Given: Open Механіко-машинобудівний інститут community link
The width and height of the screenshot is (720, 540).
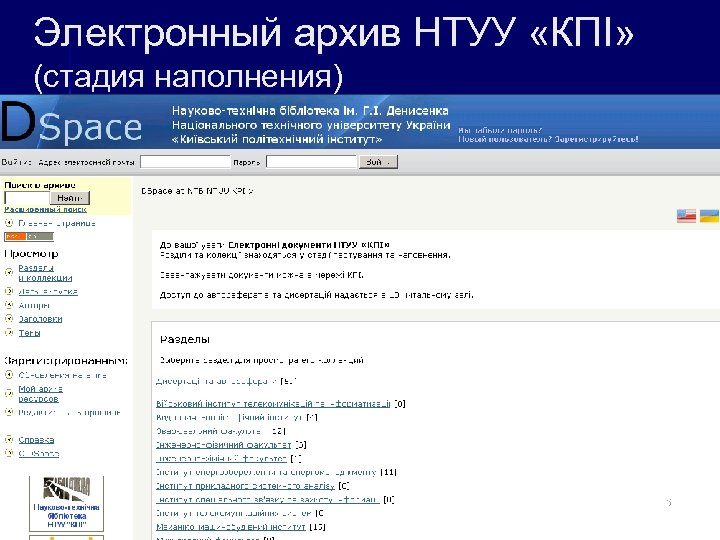Looking at the screenshot, I should [231, 527].
